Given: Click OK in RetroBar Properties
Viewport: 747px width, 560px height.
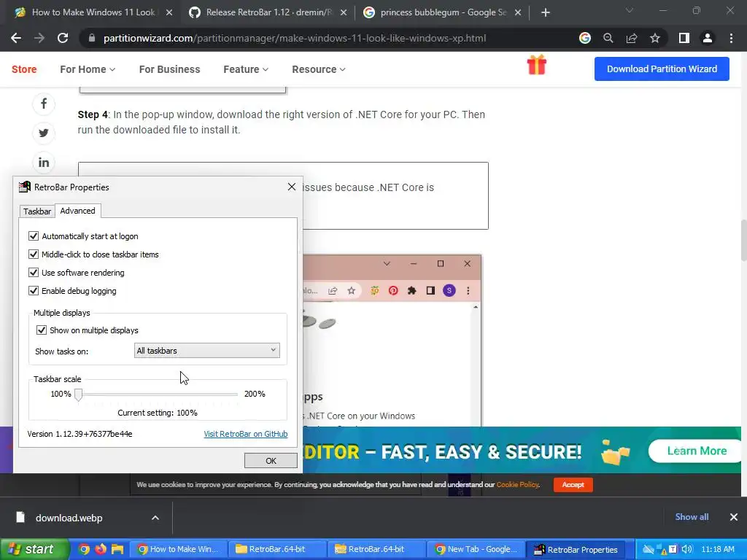Looking at the screenshot, I should coord(271,461).
